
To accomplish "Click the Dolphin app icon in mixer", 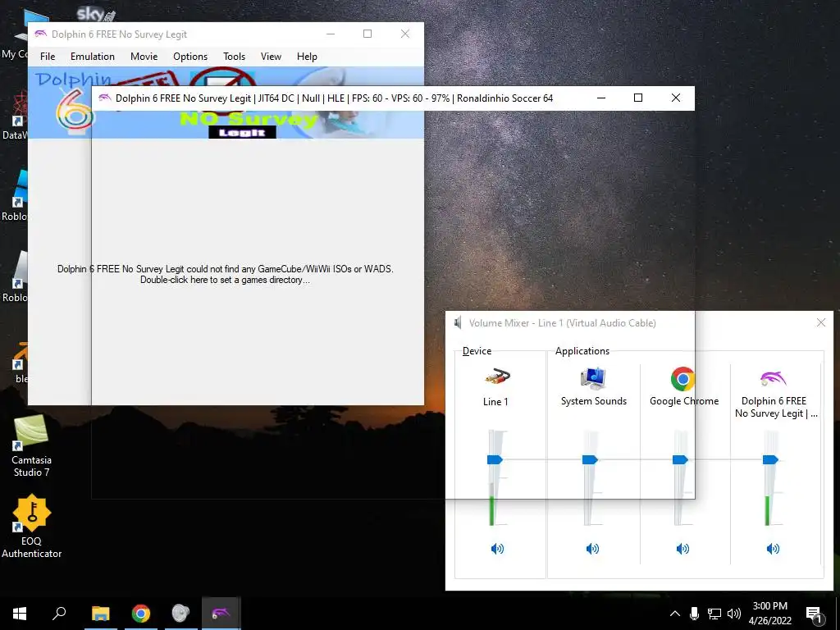I will coord(773,378).
